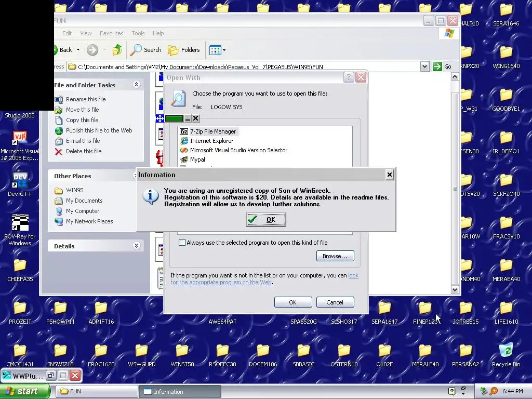Screen dimensions: 532x399
Task: Click the tray help question mark icon
Action: coord(451,391)
